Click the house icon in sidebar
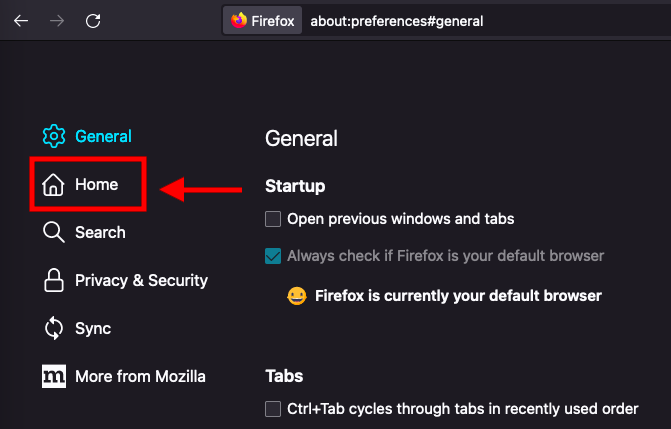The width and height of the screenshot is (671, 429). pyautogui.click(x=54, y=185)
